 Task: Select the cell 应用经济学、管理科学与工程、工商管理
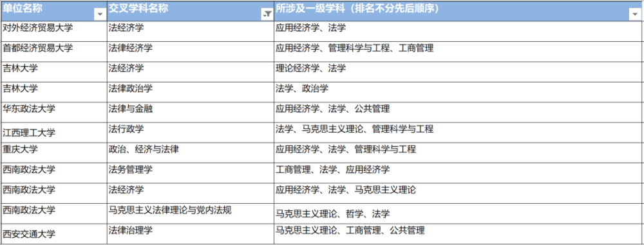coord(457,52)
